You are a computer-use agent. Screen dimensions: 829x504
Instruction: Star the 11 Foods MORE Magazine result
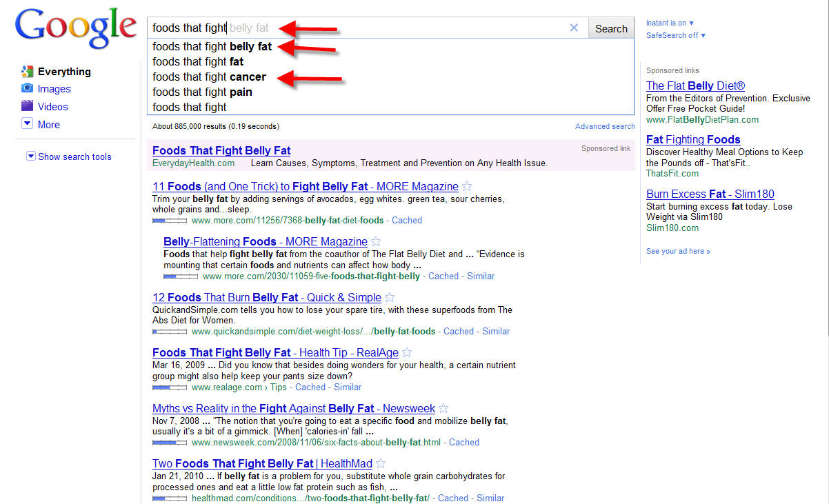point(467,187)
